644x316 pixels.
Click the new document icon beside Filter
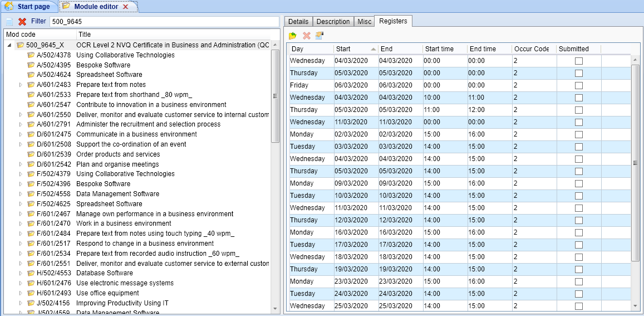tap(9, 22)
